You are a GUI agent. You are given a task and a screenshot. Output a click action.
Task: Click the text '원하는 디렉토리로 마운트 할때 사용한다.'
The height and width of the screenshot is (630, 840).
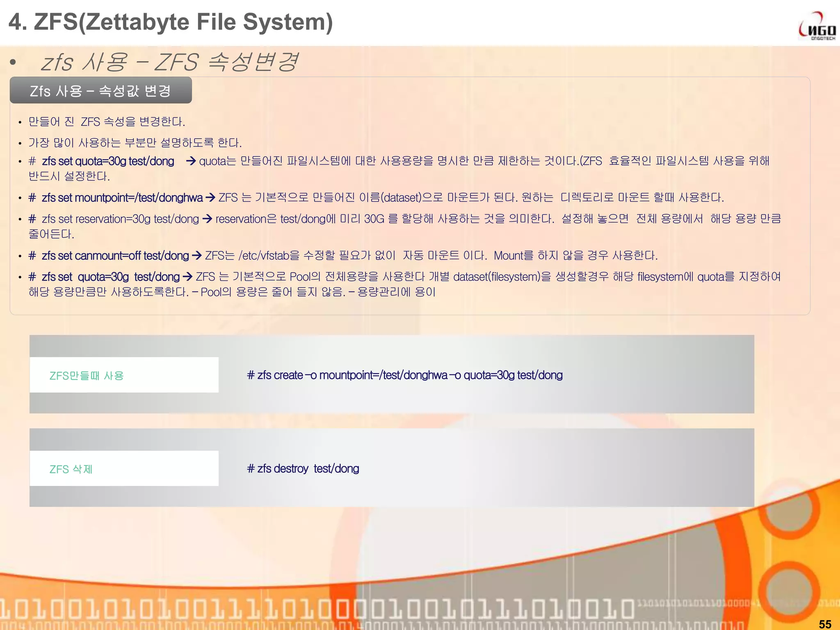point(623,198)
